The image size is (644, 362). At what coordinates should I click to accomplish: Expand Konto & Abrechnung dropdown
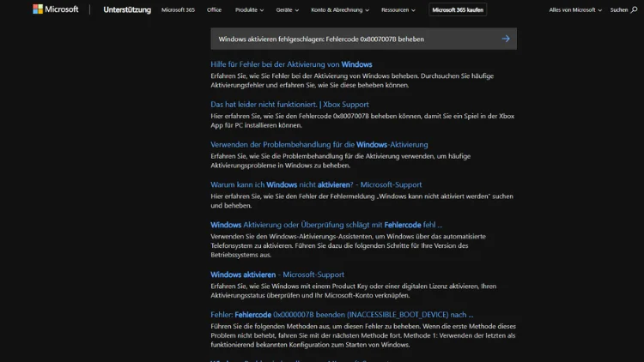(x=340, y=9)
